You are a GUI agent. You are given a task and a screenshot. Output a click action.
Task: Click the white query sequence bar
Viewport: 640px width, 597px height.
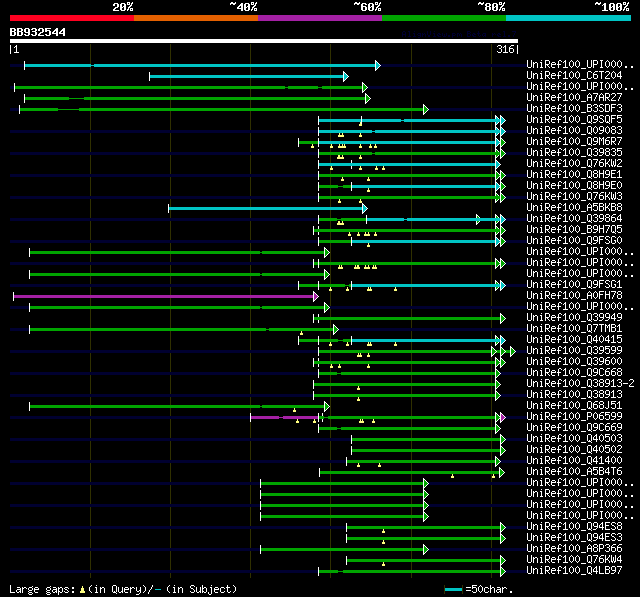coord(264,41)
